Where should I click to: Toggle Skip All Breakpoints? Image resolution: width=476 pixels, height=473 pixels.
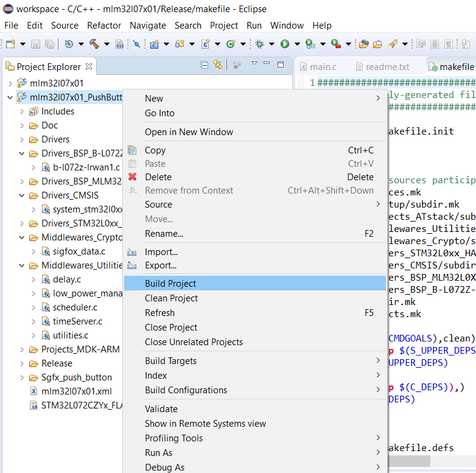(136, 44)
